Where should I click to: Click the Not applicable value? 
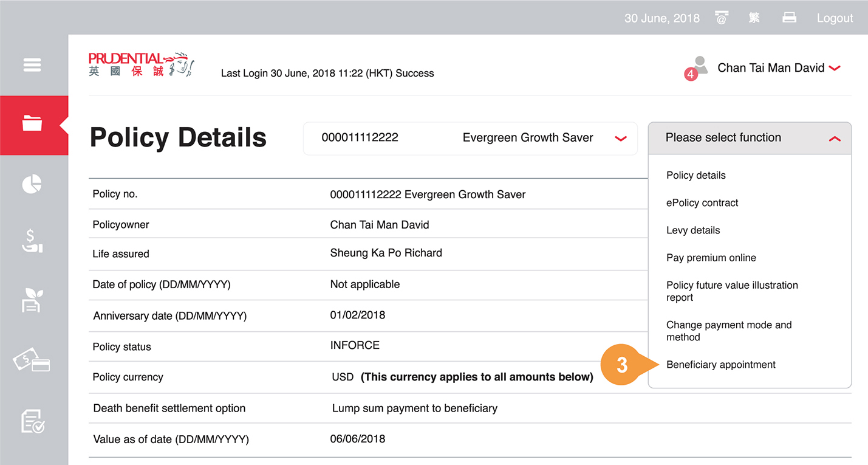pos(365,284)
